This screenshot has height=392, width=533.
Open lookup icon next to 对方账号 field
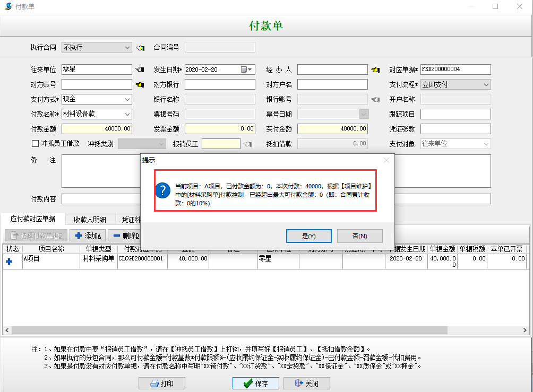pos(140,84)
